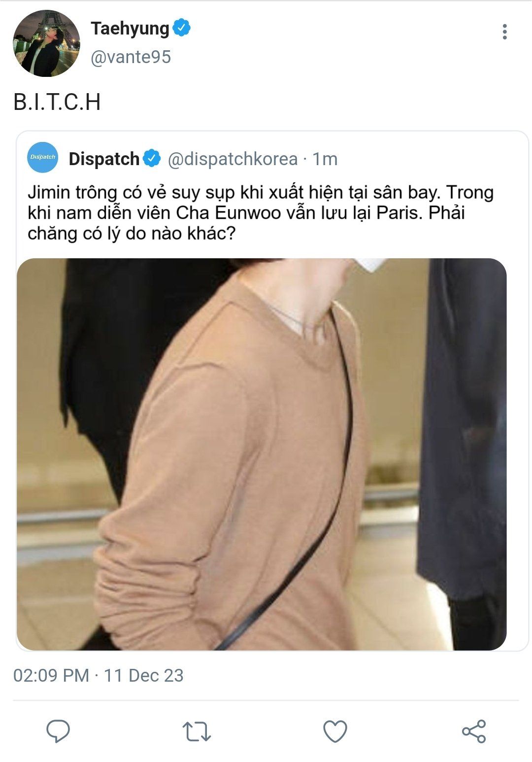
Task: Open the three-dot more options menu
Action: click(504, 32)
